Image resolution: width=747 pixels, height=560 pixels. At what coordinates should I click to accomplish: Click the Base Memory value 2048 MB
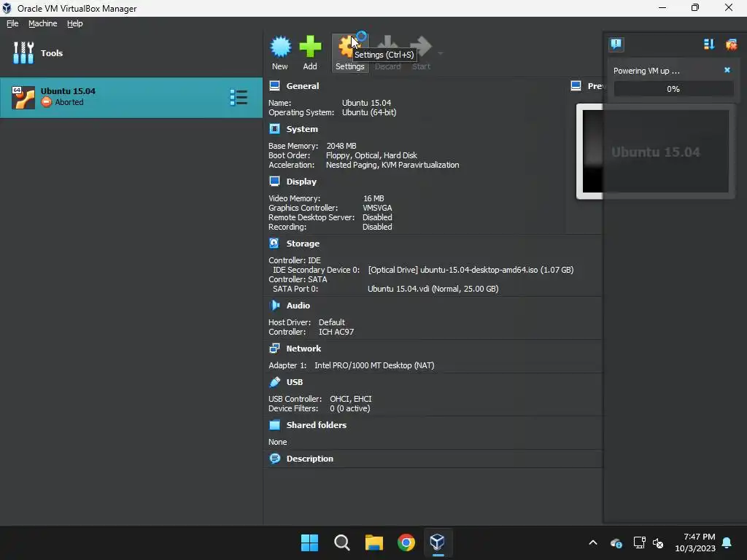coord(341,146)
